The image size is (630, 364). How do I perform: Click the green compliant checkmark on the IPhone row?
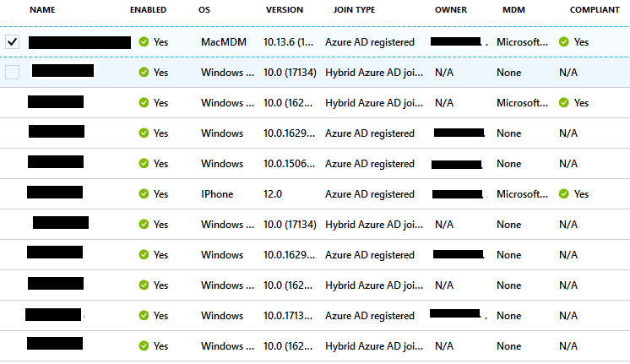pyautogui.click(x=563, y=193)
